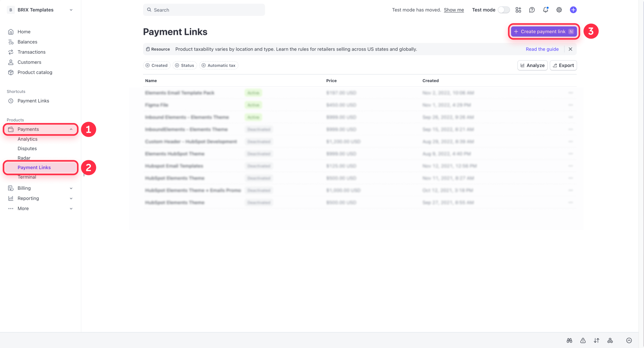Dismiss the Resource banner with the X
The width and height of the screenshot is (644, 348).
click(570, 49)
